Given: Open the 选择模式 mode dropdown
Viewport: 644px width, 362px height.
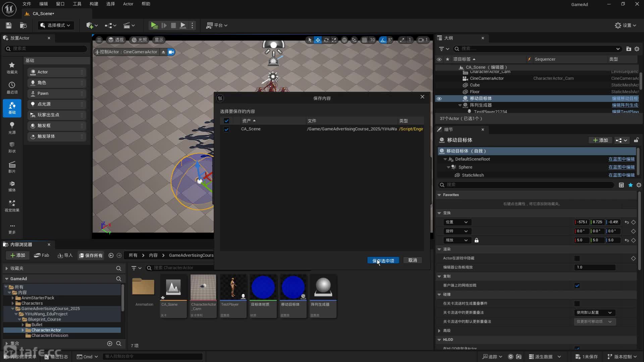Looking at the screenshot, I should 55,25.
